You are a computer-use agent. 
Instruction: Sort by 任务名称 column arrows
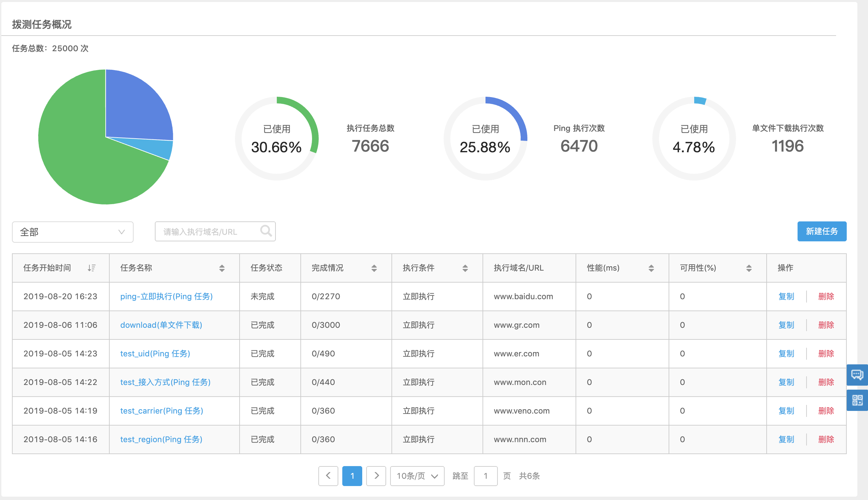[222, 268]
